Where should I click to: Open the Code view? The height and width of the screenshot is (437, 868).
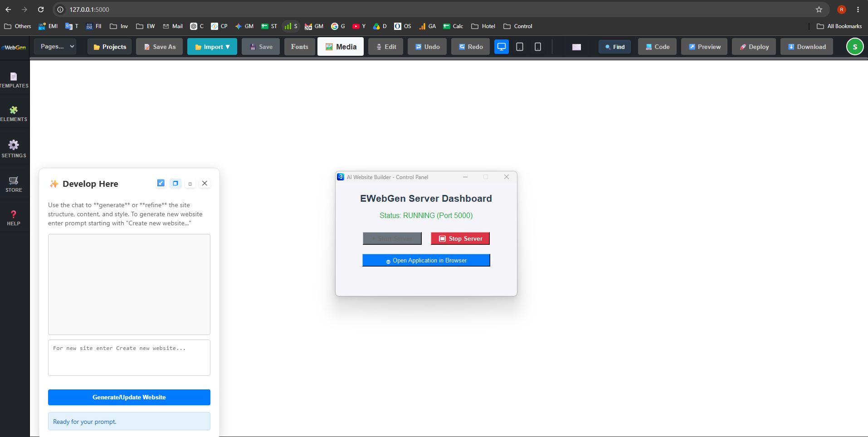[x=657, y=47]
